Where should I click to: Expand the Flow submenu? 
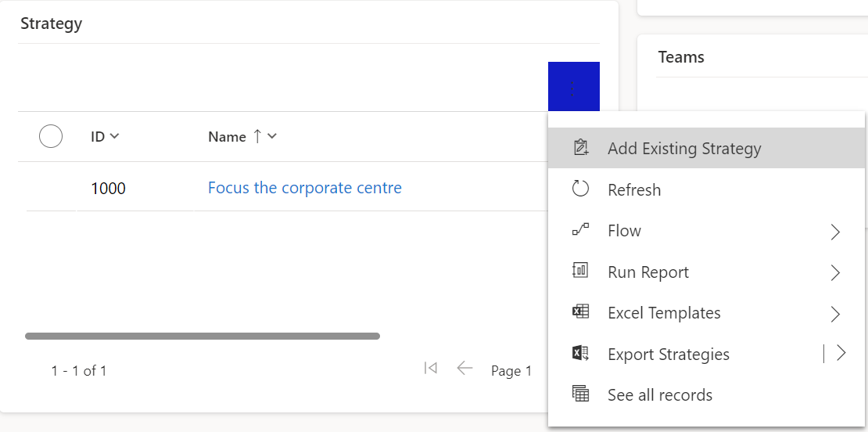(835, 232)
